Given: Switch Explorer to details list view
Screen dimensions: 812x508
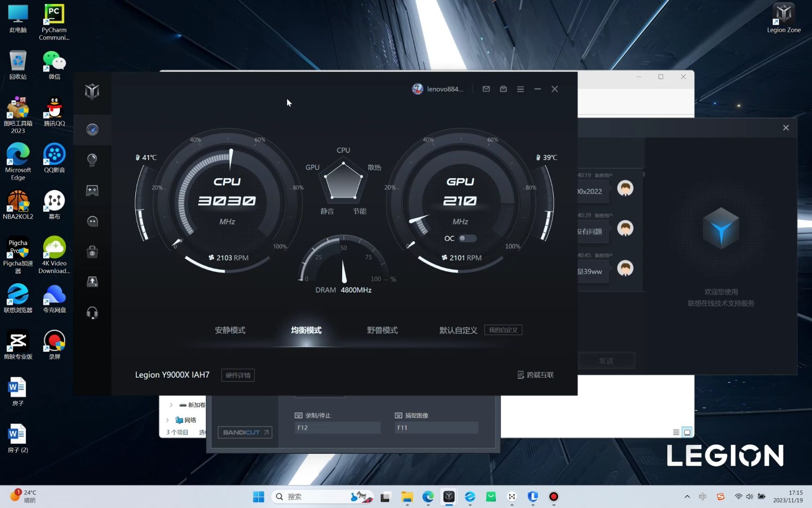Looking at the screenshot, I should coord(676,432).
